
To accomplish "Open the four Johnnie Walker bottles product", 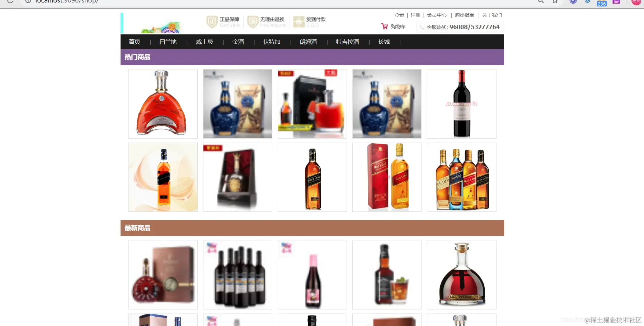I will pyautogui.click(x=461, y=177).
